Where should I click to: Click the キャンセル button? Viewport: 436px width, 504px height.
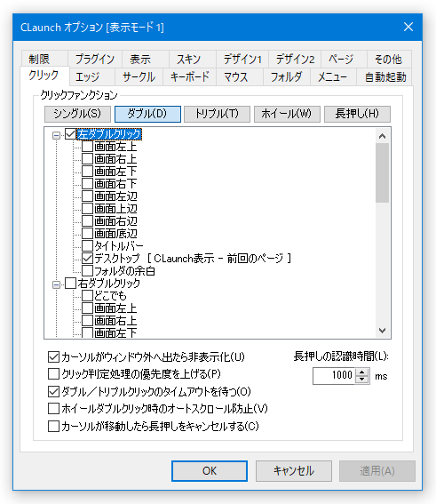pyautogui.click(x=293, y=471)
